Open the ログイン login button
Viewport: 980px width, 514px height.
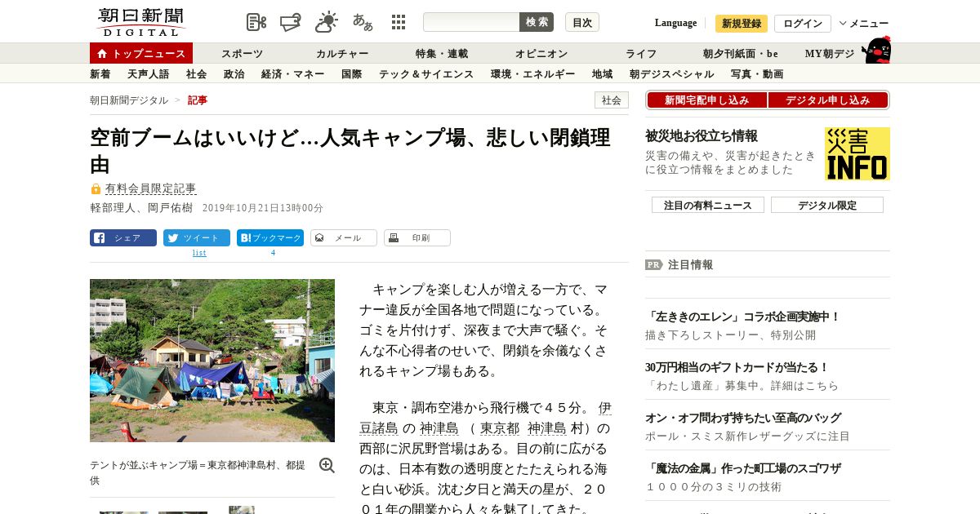coord(803,23)
